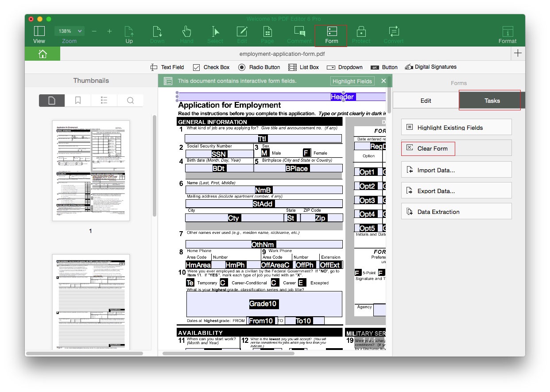Image resolution: width=550 pixels, height=392 pixels.
Task: Show bookmarks view in sidebar
Action: [x=78, y=101]
